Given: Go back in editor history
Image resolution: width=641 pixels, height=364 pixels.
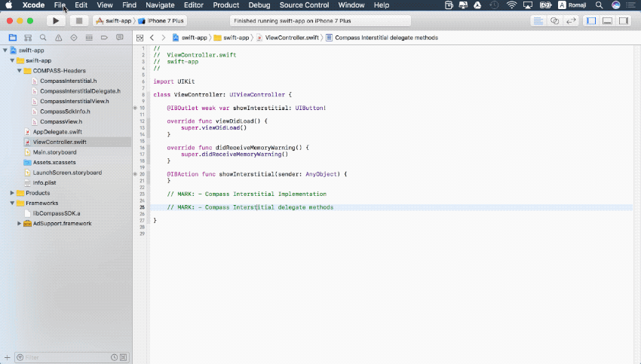Looking at the screenshot, I should coord(152,38).
